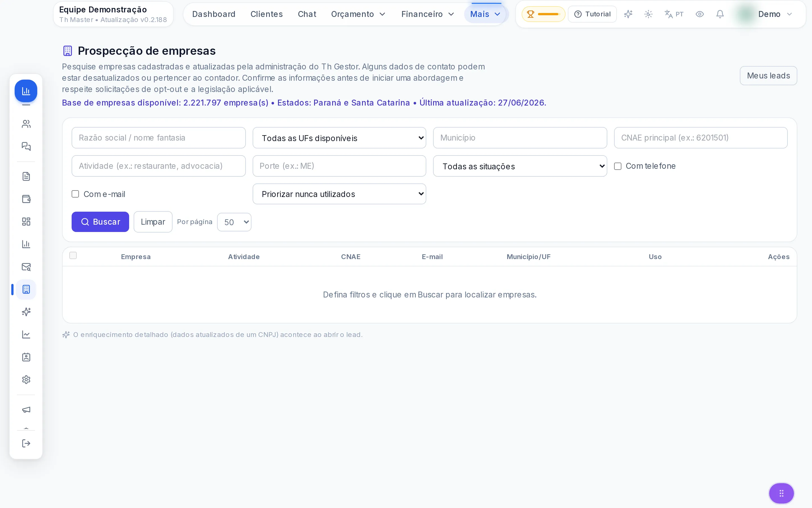
Task: Open the contact badge sidebar icon
Action: coord(26,357)
